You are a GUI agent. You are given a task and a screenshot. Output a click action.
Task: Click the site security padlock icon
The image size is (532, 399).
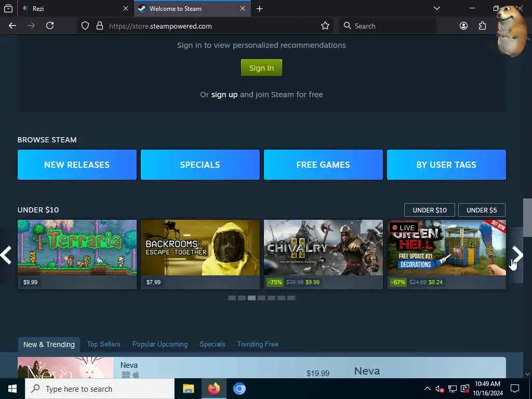pos(99,26)
